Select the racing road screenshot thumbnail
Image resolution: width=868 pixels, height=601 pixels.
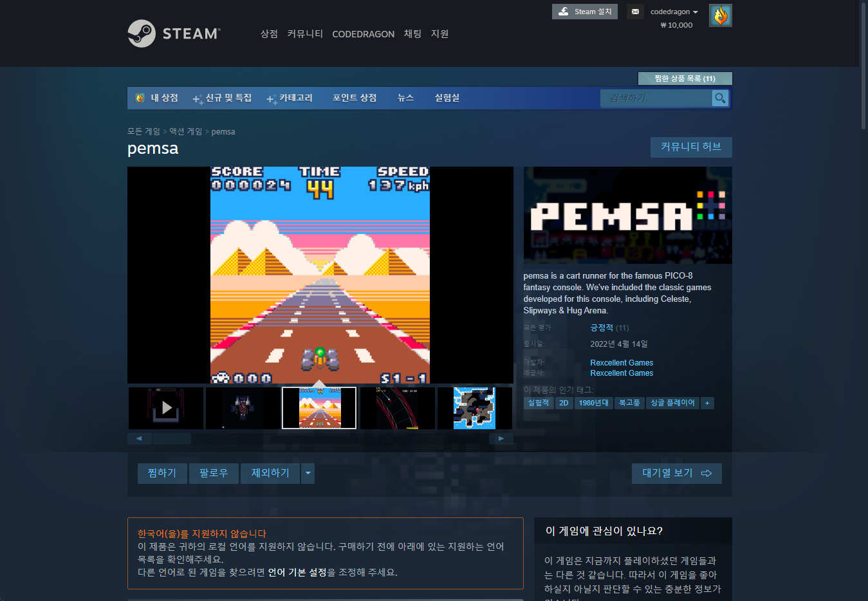pyautogui.click(x=319, y=407)
